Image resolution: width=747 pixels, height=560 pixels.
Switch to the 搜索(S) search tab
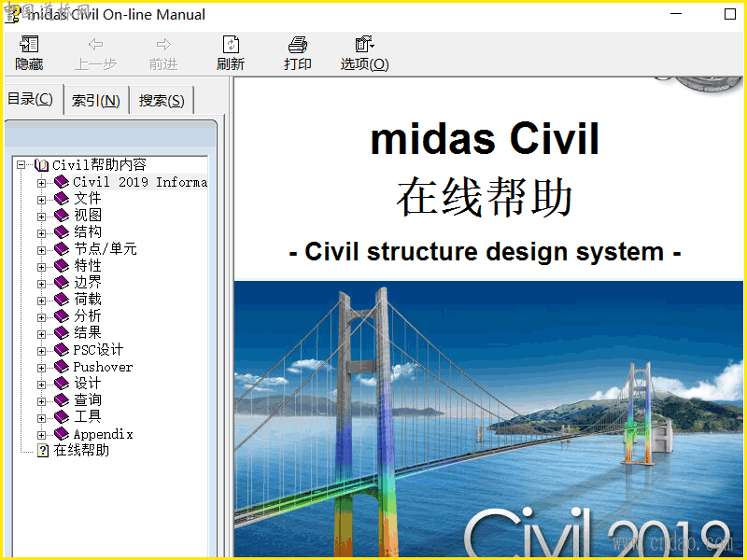(x=162, y=101)
